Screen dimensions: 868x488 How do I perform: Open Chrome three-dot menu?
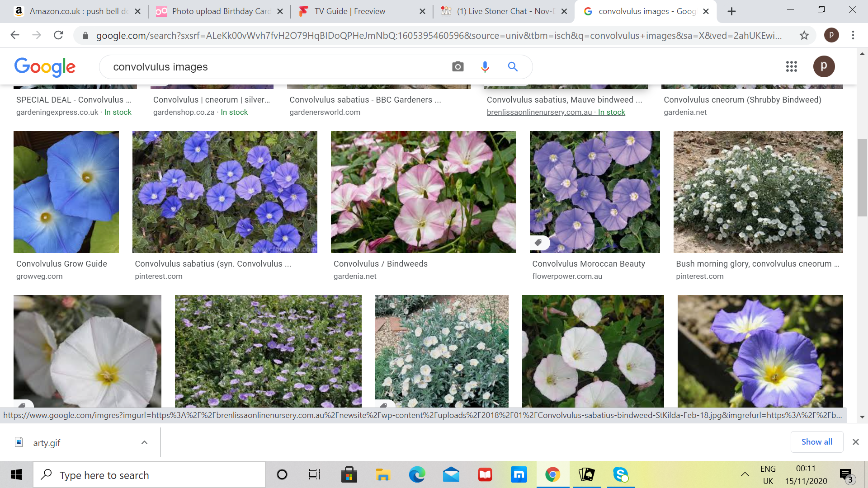point(853,35)
